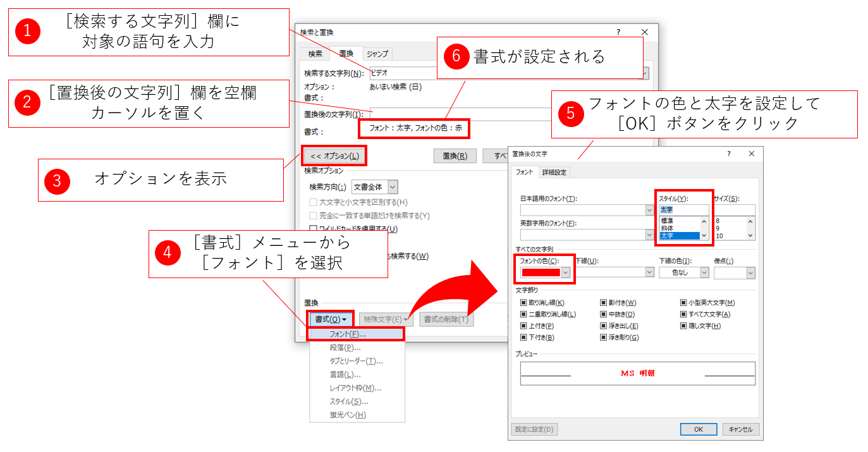
Task: Open the red フォントの色 color picker
Action: pyautogui.click(x=566, y=272)
